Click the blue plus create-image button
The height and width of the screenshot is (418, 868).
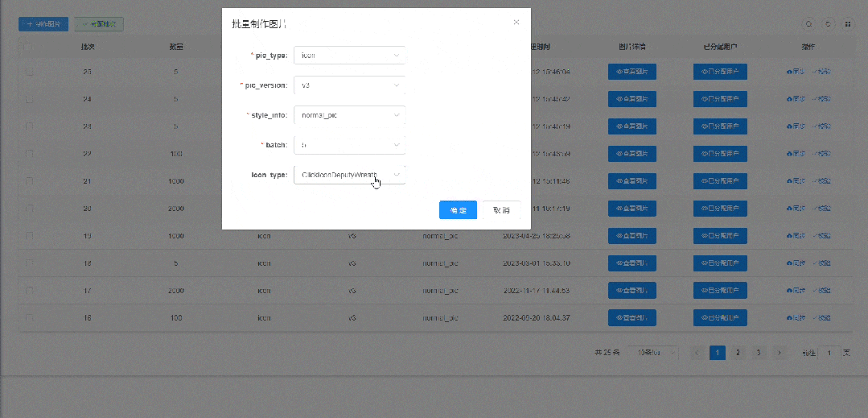(43, 24)
